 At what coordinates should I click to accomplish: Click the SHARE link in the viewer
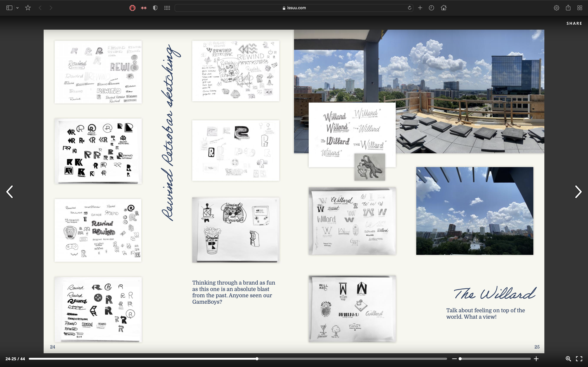point(574,23)
